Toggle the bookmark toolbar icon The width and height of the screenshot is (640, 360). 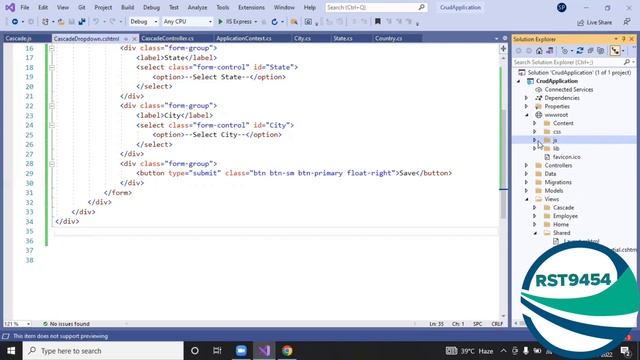point(378,21)
